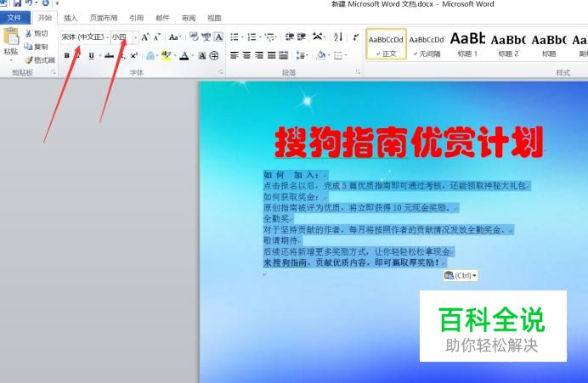Screen dimensions: 588x383
Task: Toggle underline formatting (U)
Action: tap(91, 56)
